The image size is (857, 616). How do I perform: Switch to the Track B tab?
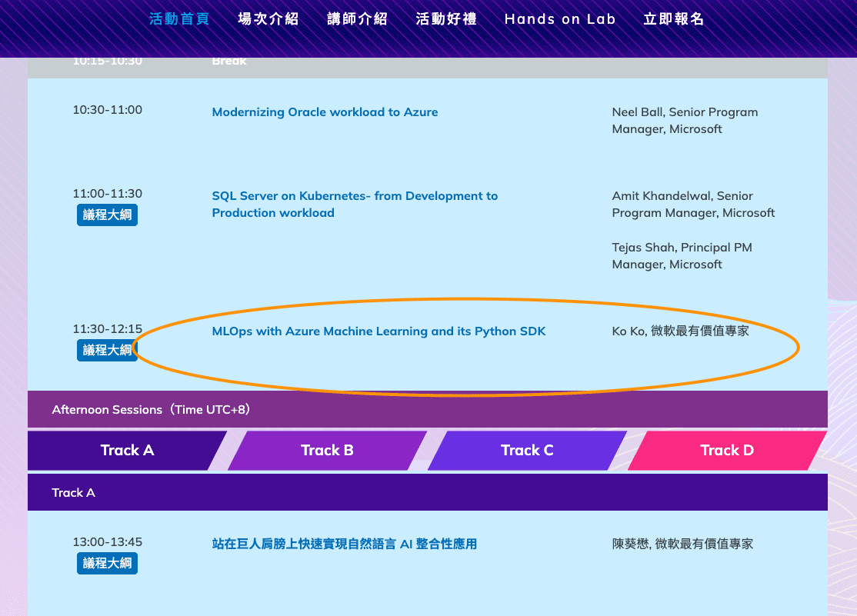[327, 451]
